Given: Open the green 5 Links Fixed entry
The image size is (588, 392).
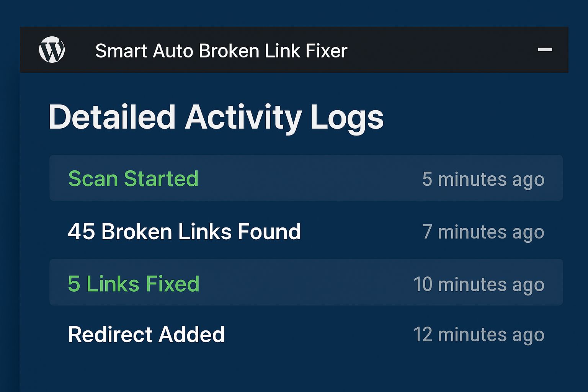Looking at the screenshot, I should pos(134,284).
